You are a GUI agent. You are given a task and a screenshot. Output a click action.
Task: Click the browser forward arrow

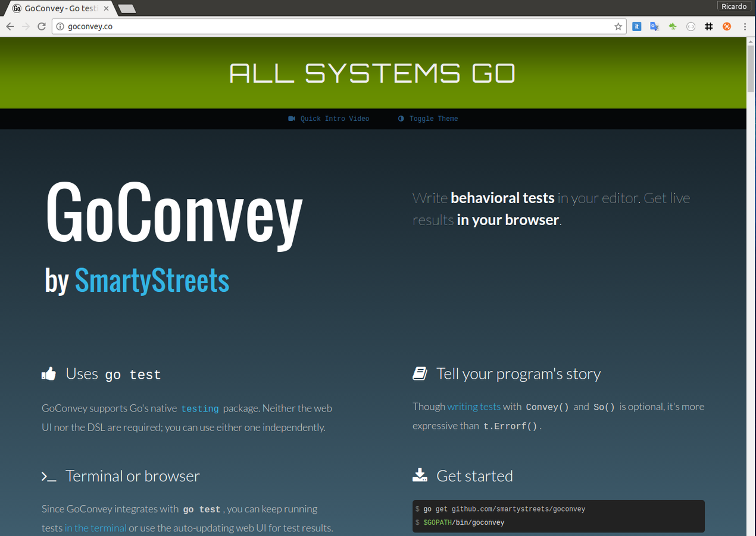click(26, 26)
